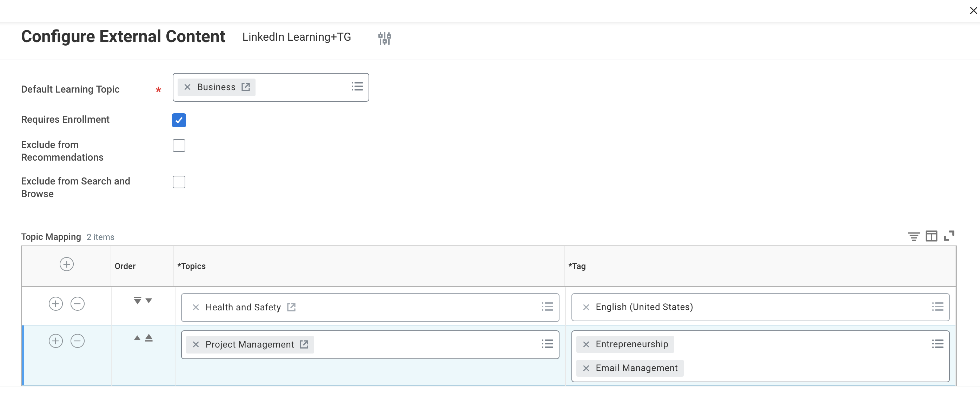This screenshot has width=980, height=397.
Task: Open filter options for the Topic Mapping table
Action: point(914,236)
